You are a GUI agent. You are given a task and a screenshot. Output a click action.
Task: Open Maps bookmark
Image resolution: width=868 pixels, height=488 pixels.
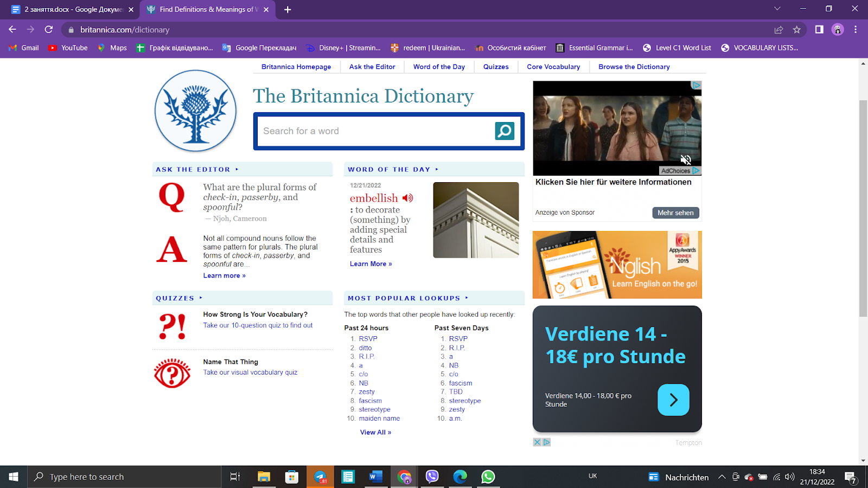click(x=112, y=48)
